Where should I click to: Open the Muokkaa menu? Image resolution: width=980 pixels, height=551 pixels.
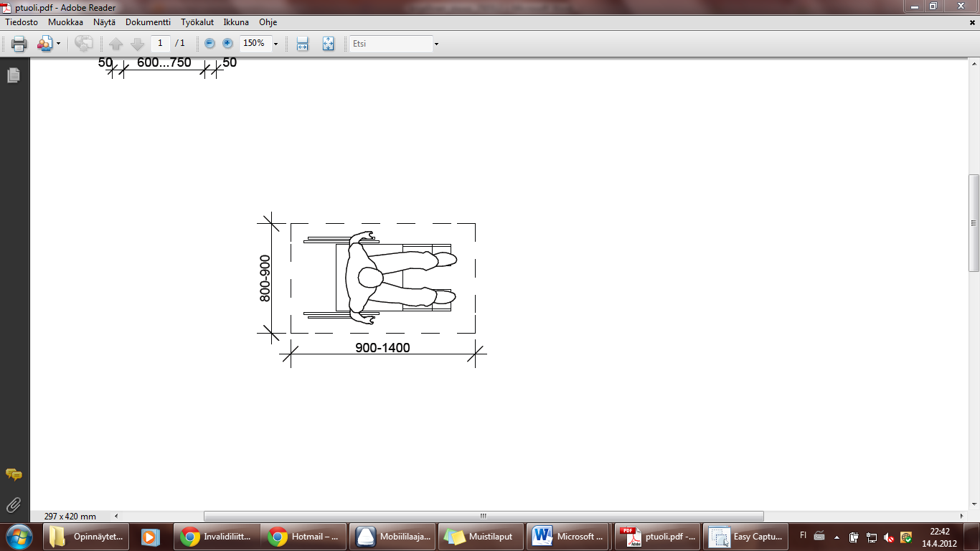coord(65,22)
